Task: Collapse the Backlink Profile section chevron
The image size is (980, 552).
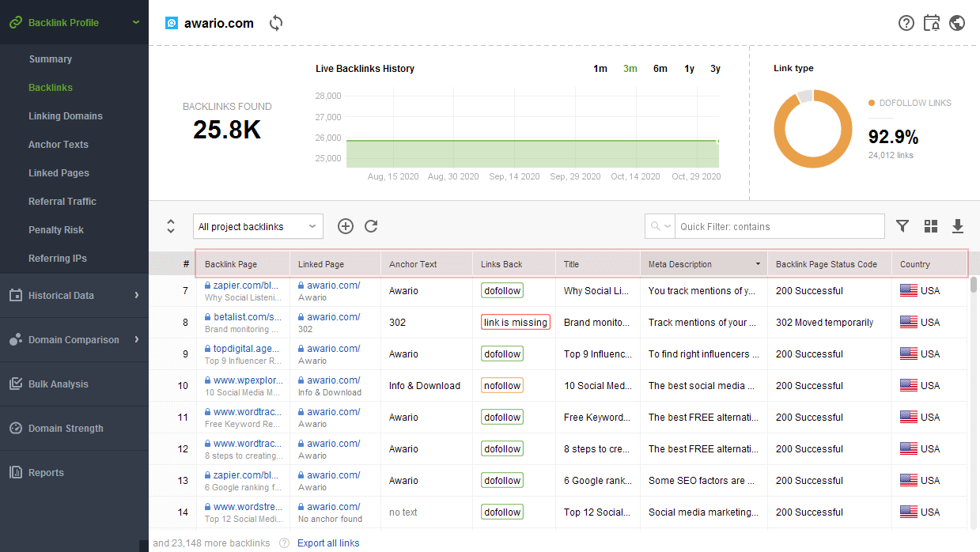Action: (x=136, y=22)
